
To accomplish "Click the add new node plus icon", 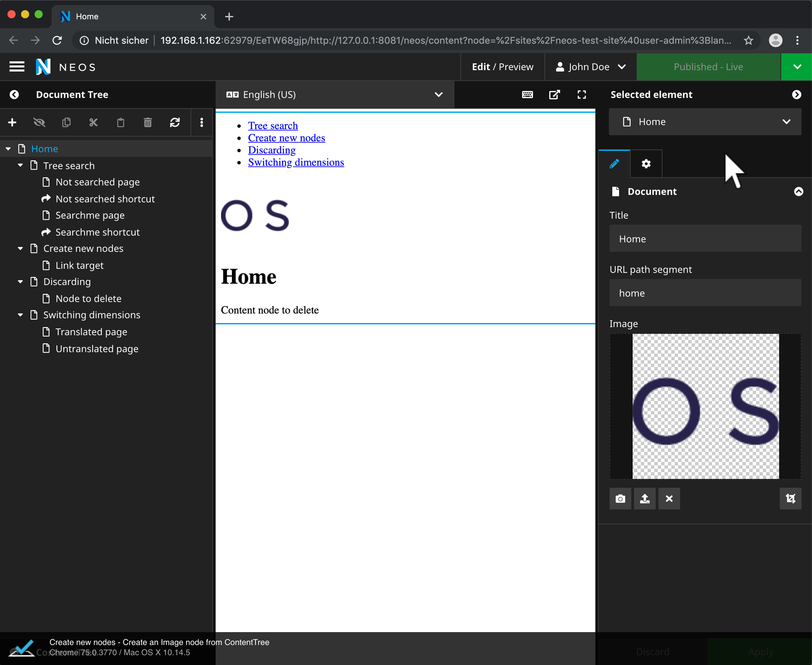I will (12, 123).
